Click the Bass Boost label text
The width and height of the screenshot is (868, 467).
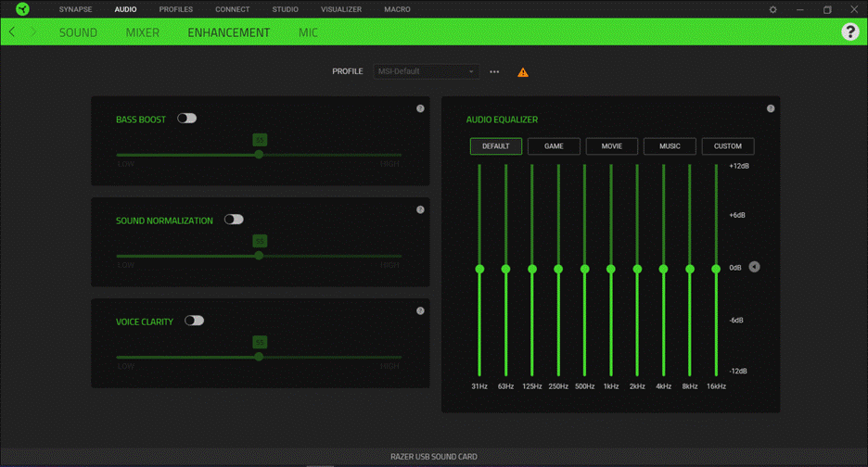tap(141, 120)
